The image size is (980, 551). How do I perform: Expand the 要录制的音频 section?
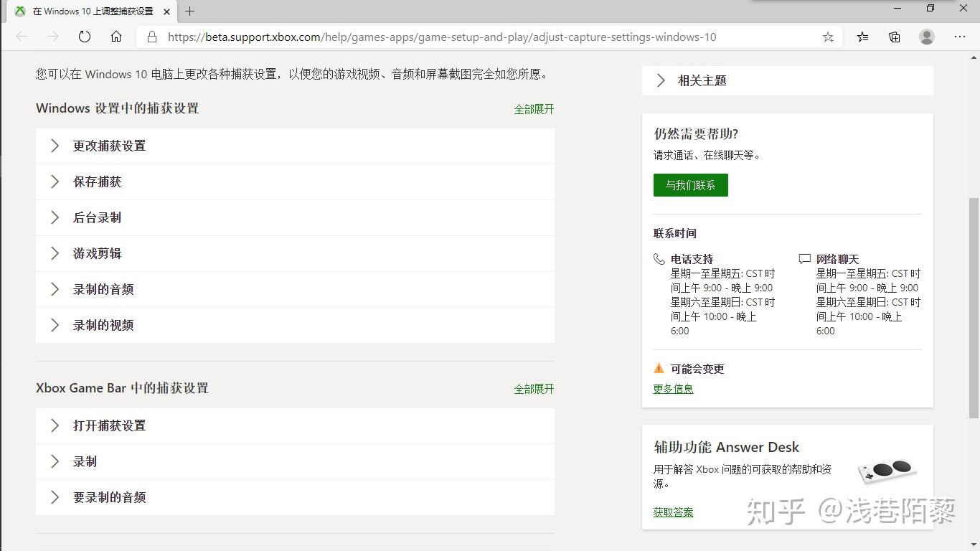click(x=295, y=497)
